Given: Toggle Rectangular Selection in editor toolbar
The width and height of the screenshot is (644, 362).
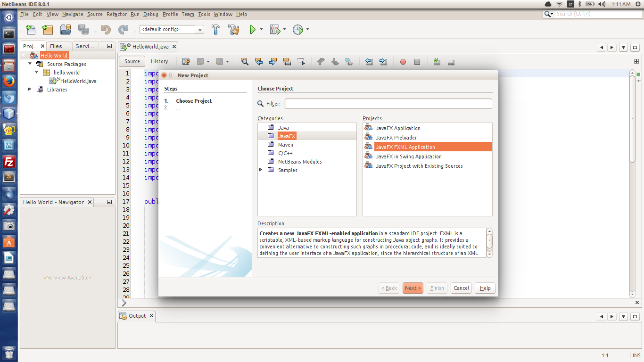Looking at the screenshot, I should [301, 62].
